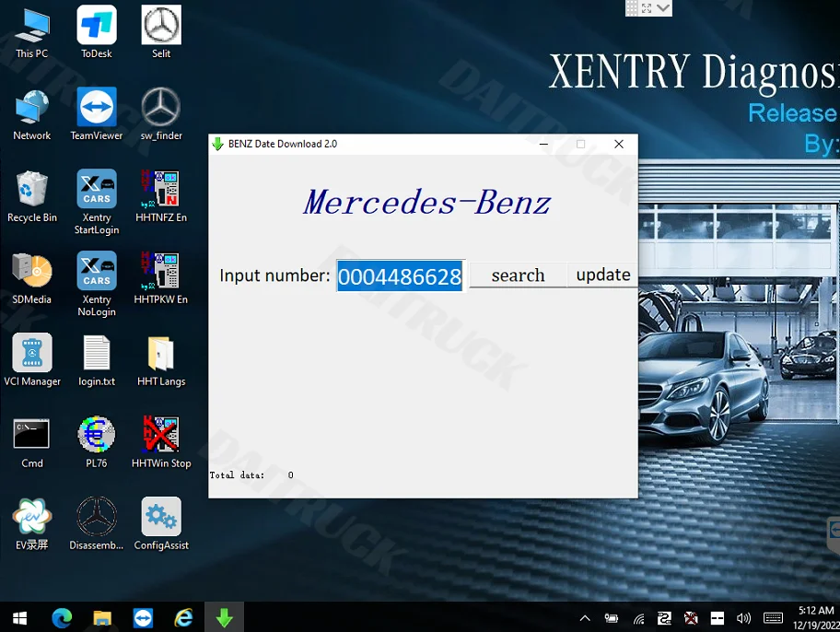Screen dimensions: 840x632
Task: Toggle fullscreen in the top remote toolbar
Action: click(647, 8)
